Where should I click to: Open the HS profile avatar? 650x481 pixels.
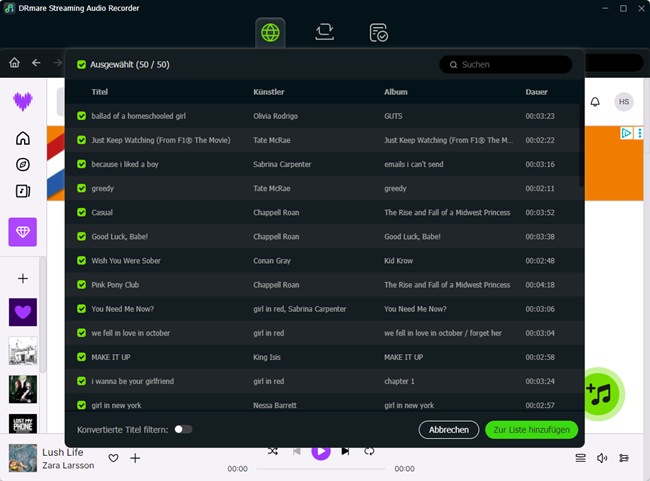coord(624,102)
